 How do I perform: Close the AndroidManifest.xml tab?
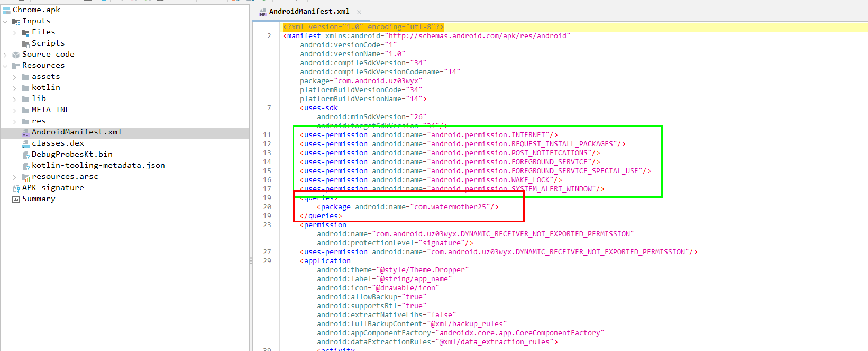click(359, 12)
